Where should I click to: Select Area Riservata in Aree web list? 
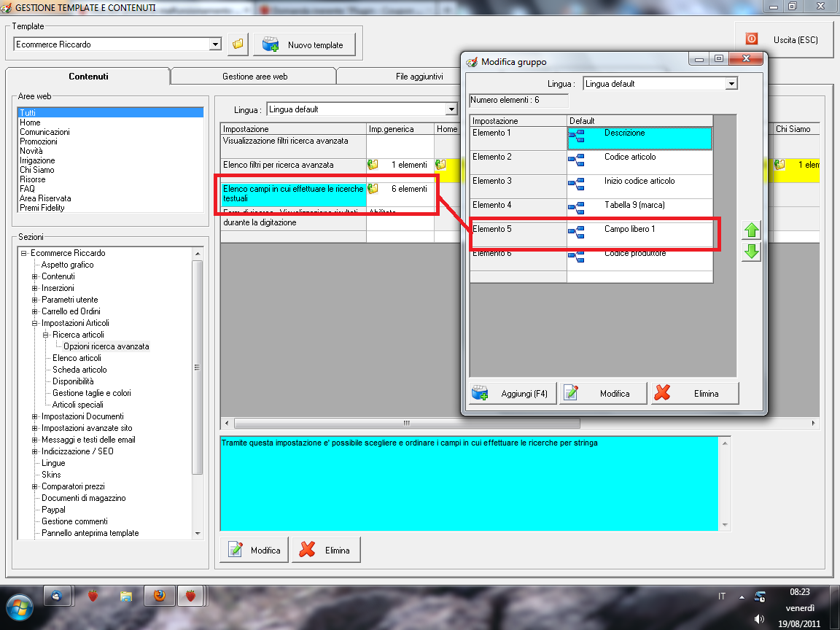110,198
